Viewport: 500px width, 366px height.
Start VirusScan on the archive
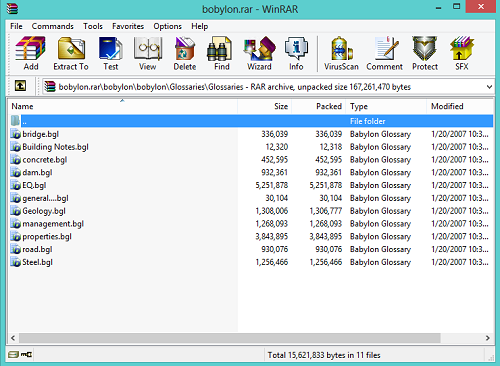(341, 53)
